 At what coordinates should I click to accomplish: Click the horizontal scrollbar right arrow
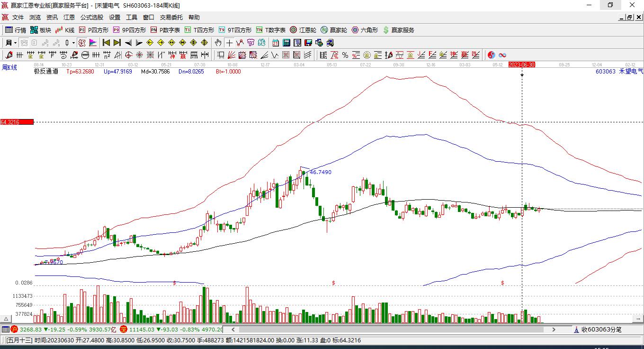click(554, 329)
